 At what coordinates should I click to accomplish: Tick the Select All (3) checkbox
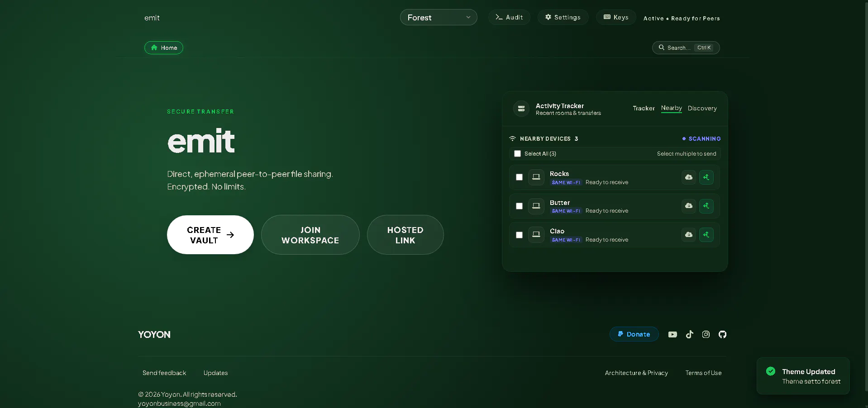(517, 154)
